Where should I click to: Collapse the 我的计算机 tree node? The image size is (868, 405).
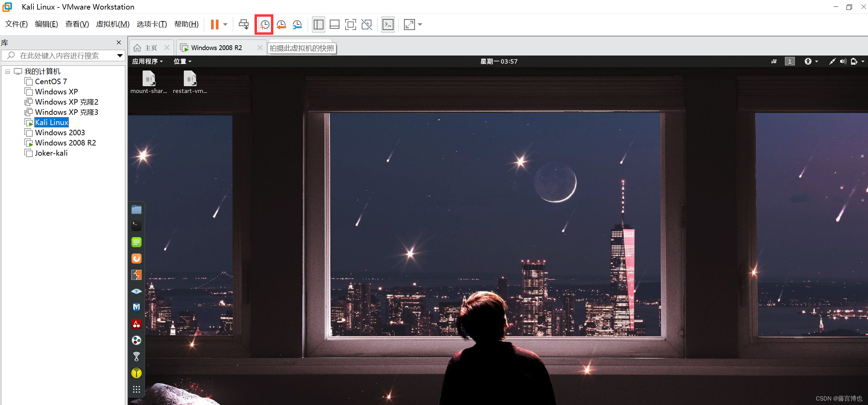pyautogui.click(x=7, y=72)
